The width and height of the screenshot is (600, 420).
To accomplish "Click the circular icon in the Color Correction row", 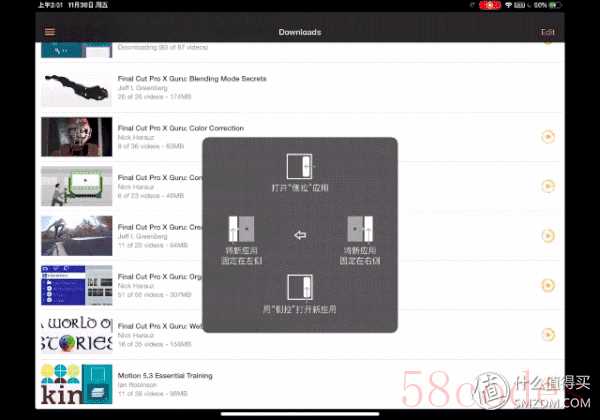I will click(x=548, y=137).
